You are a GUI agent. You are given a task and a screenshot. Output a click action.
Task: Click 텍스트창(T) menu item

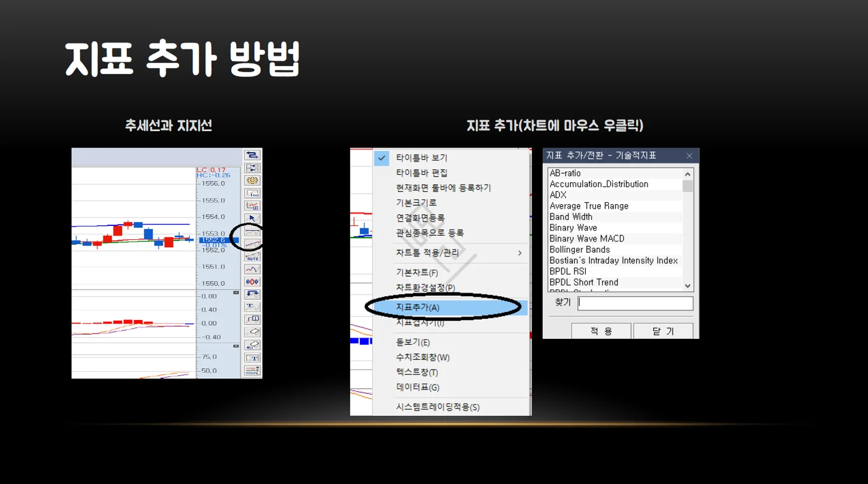[417, 372]
